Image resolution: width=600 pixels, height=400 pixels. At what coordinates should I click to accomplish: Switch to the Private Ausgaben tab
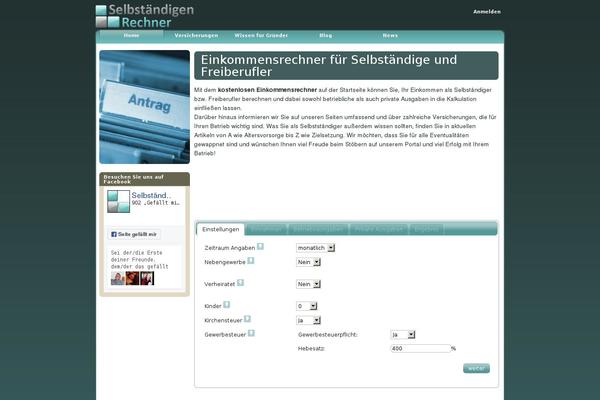(379, 229)
